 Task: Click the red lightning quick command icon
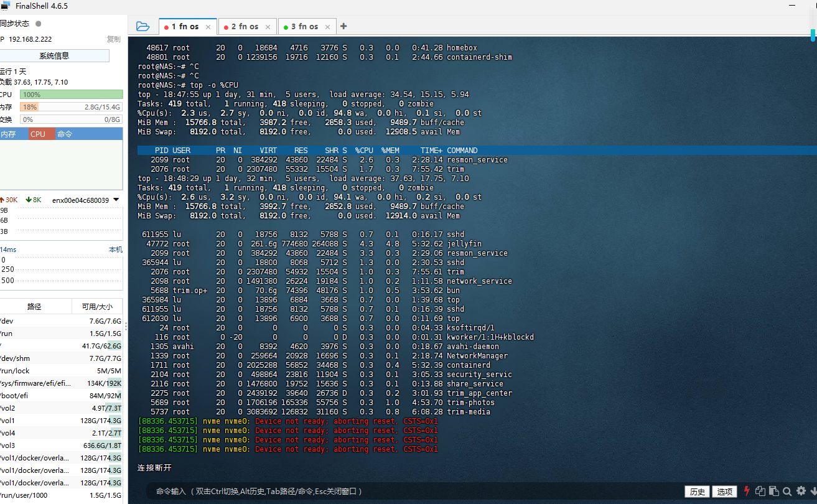[x=747, y=491]
